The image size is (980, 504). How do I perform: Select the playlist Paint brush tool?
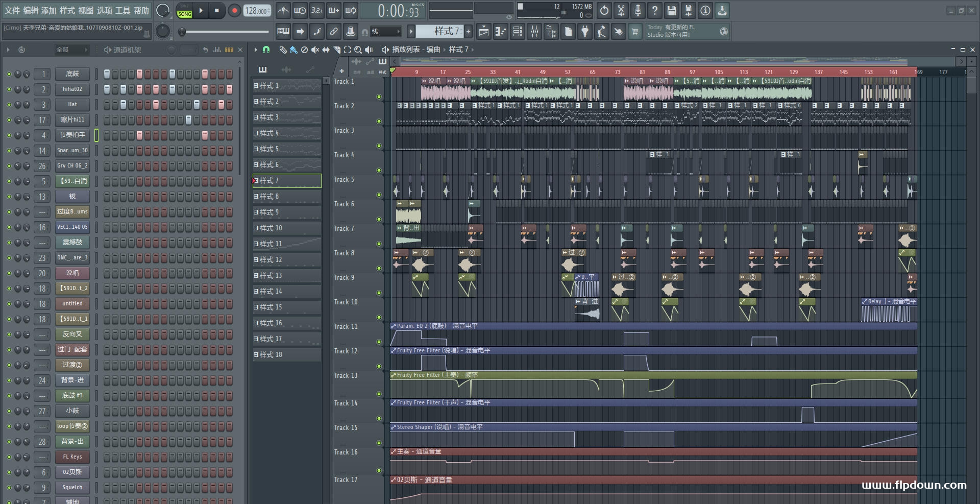coord(293,50)
